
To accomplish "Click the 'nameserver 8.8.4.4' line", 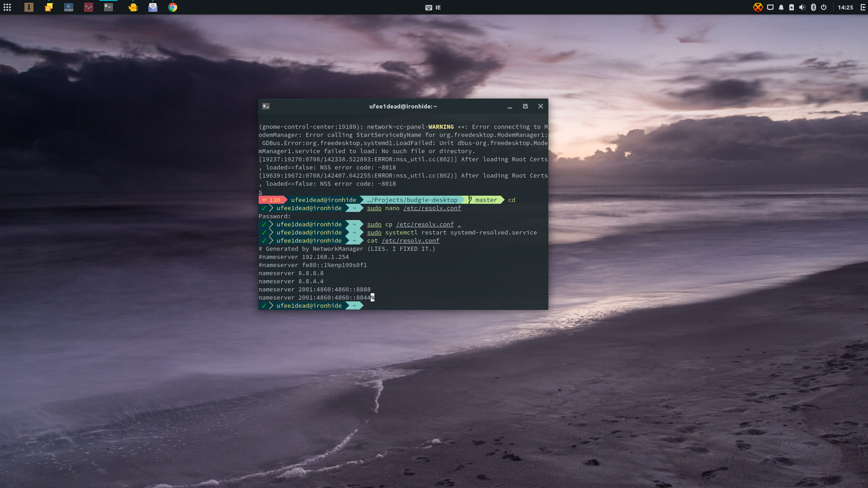I will click(x=291, y=281).
